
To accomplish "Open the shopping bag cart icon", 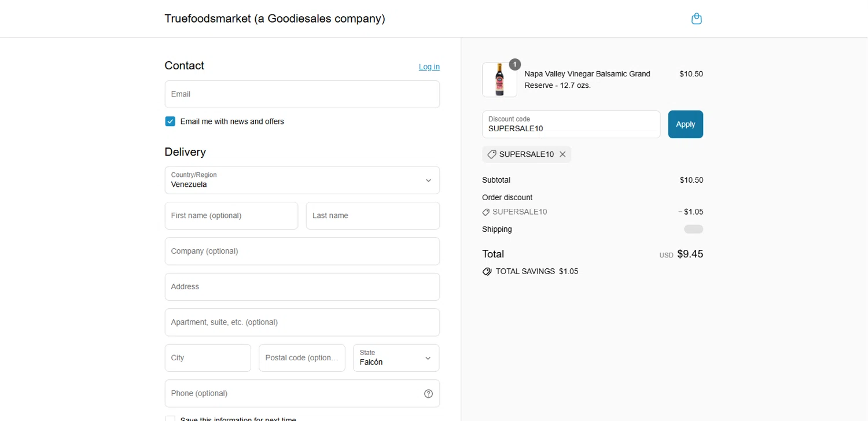I will (697, 19).
